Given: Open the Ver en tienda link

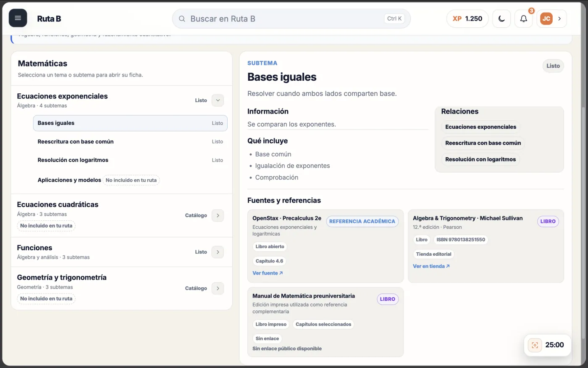Looking at the screenshot, I should click(431, 266).
